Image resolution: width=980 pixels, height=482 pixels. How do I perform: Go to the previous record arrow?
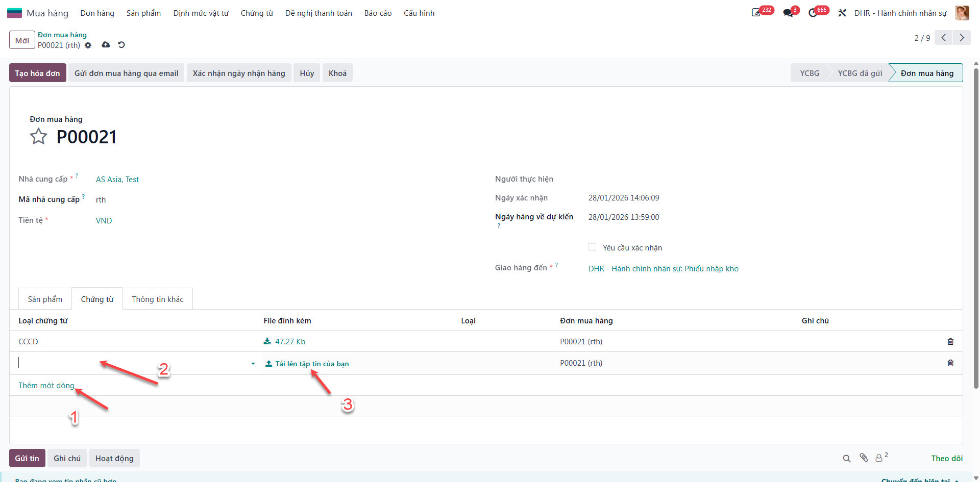(x=943, y=38)
